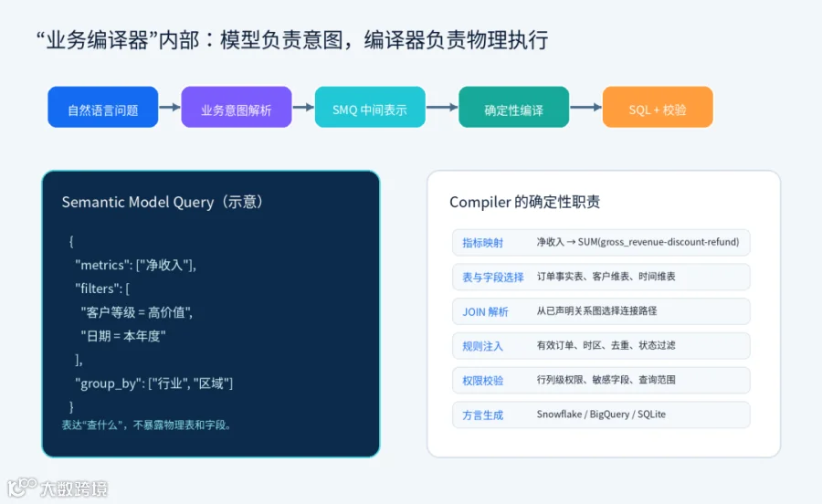Select the SQL + 校验 orange box
Viewport: 822px width, 504px height.
pyautogui.click(x=658, y=107)
